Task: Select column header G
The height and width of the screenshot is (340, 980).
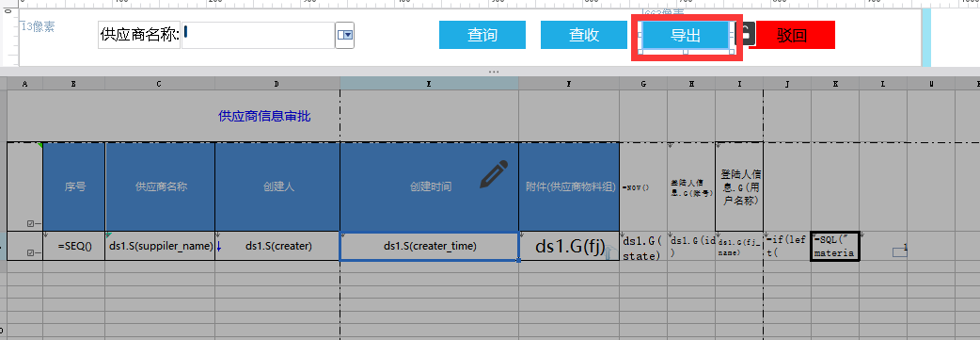Action: 643,83
